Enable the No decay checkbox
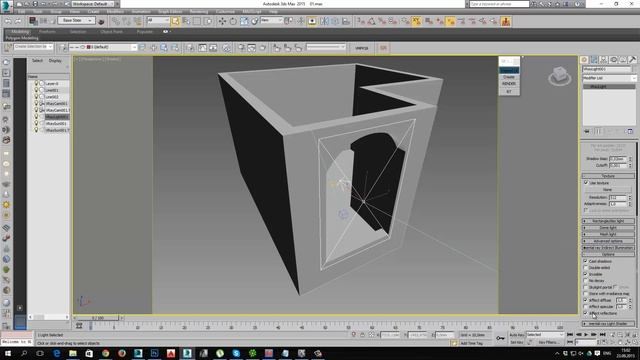The image size is (640, 360). coord(586,280)
